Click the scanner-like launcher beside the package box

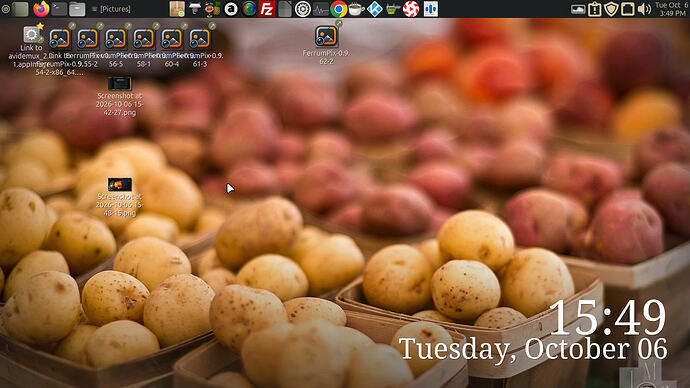pos(195,9)
